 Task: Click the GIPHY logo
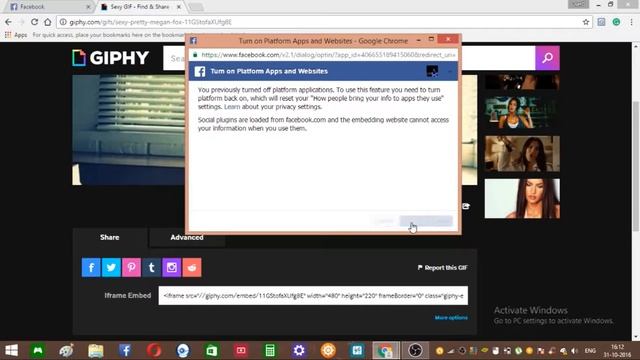point(111,58)
